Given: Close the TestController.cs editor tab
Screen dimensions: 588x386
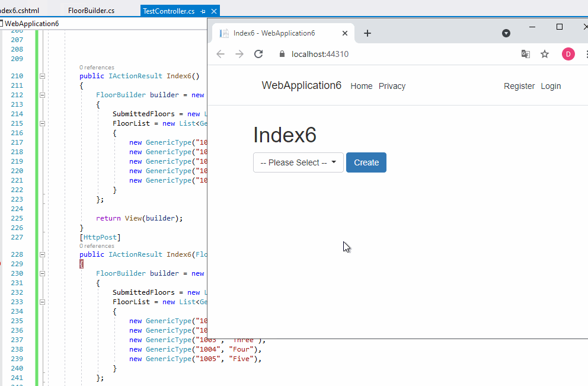Looking at the screenshot, I should pyautogui.click(x=214, y=11).
